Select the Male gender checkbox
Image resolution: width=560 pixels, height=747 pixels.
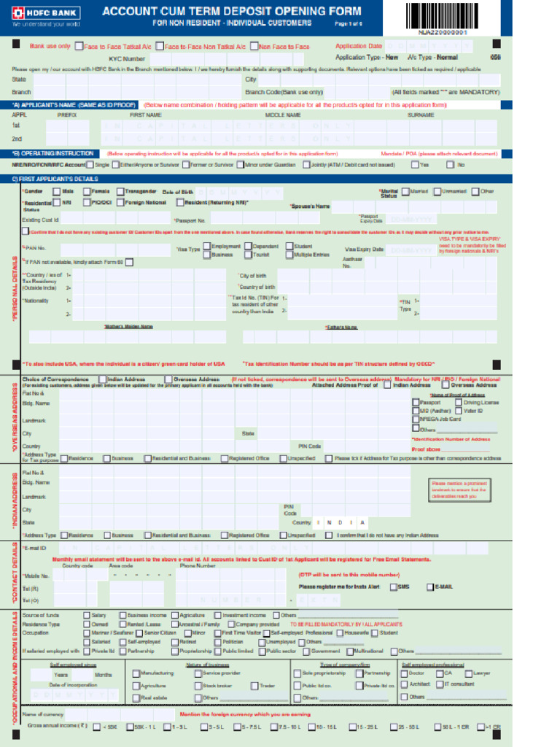[57, 192]
